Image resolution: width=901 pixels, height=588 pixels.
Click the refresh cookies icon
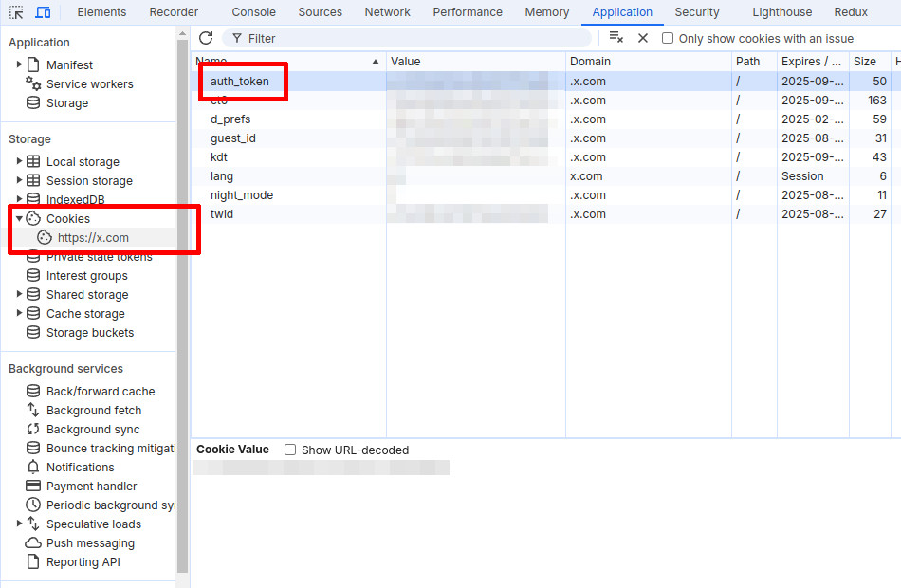click(x=206, y=38)
